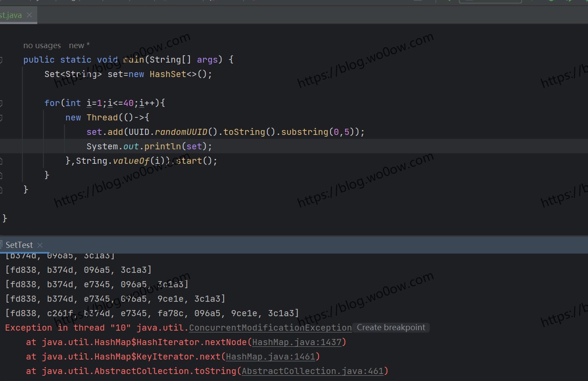Switch to the .java editor tab

point(11,15)
